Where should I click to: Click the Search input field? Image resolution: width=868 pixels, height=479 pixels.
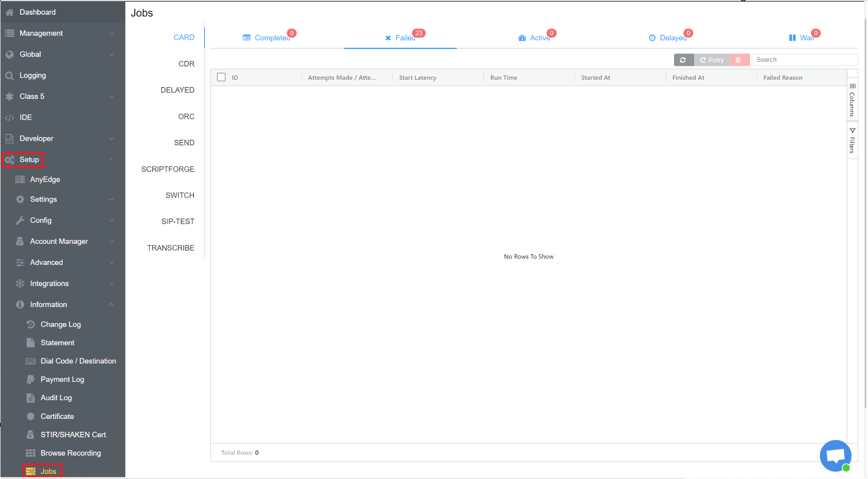[804, 60]
